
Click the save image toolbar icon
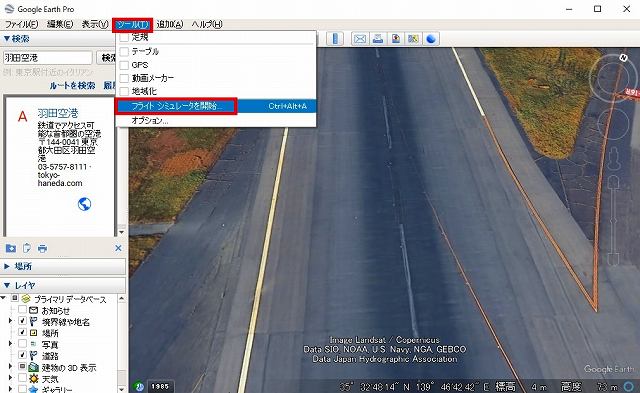coord(396,39)
